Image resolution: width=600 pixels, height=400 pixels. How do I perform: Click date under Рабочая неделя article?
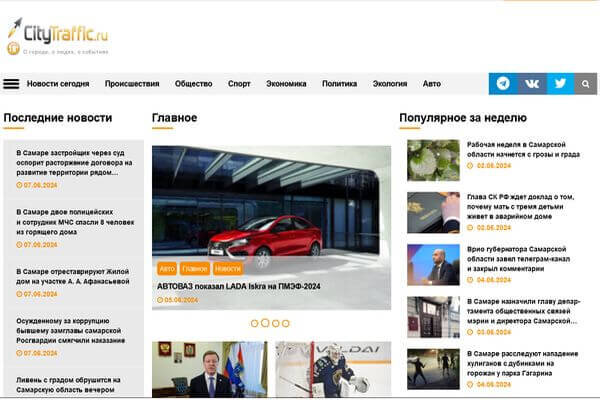(x=489, y=166)
